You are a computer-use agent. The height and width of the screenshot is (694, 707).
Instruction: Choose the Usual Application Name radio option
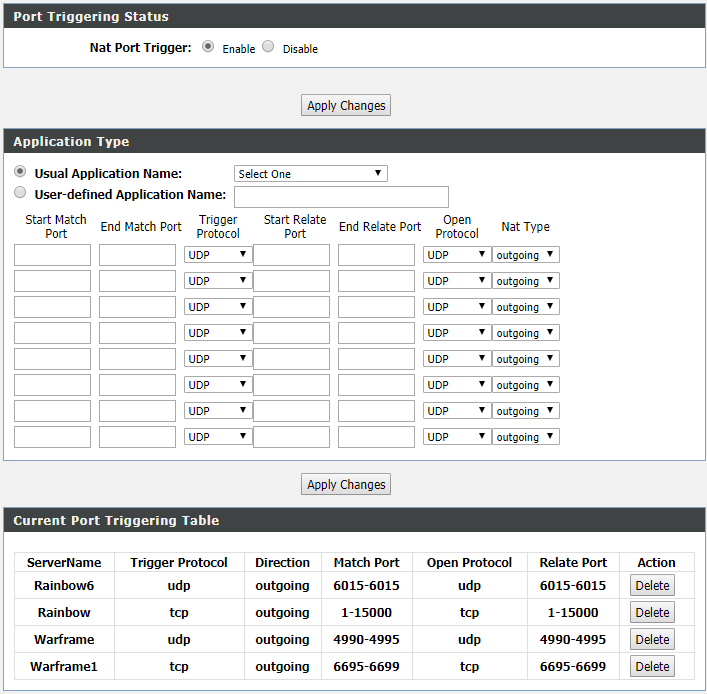click(20, 172)
